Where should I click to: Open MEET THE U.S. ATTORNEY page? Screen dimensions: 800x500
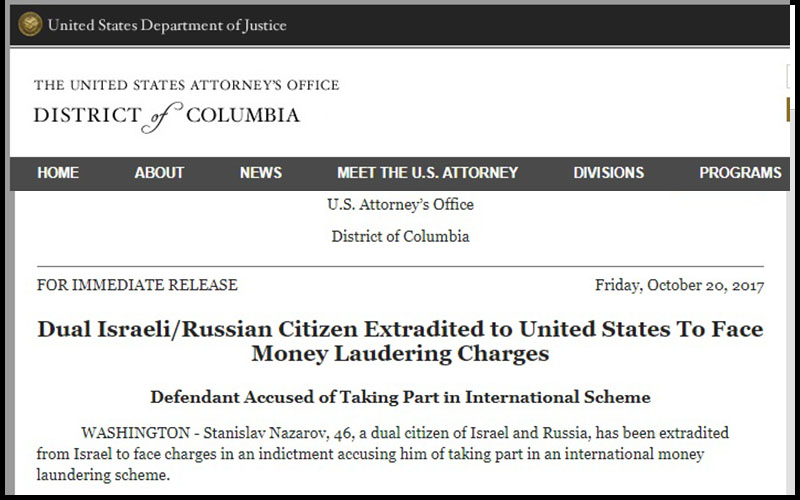[x=427, y=172]
